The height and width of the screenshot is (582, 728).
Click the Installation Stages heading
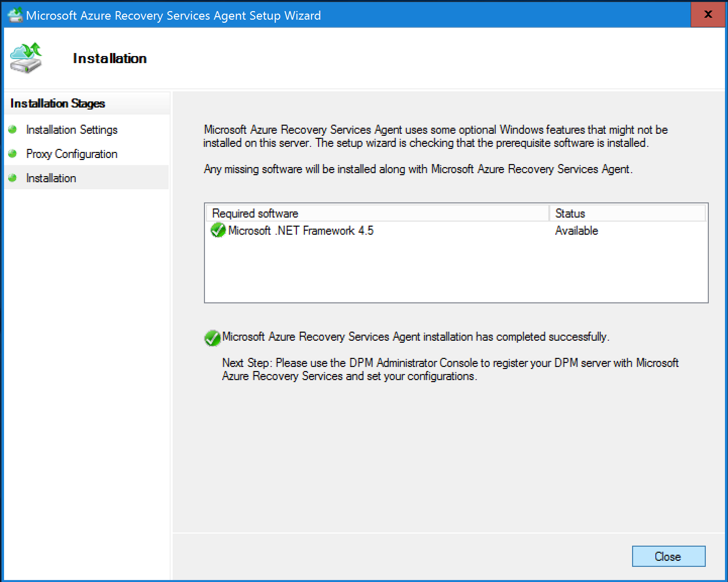[58, 103]
